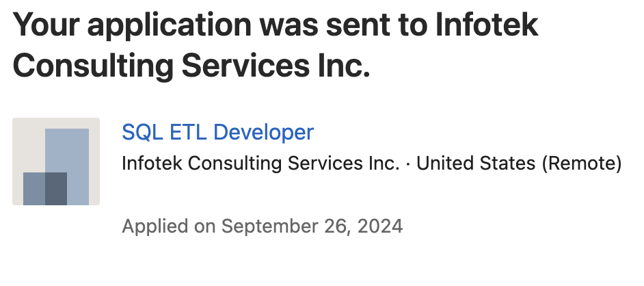The image size is (644, 286).
Task: Click 'Consulting Services Inc.' in the heading
Action: (191, 66)
